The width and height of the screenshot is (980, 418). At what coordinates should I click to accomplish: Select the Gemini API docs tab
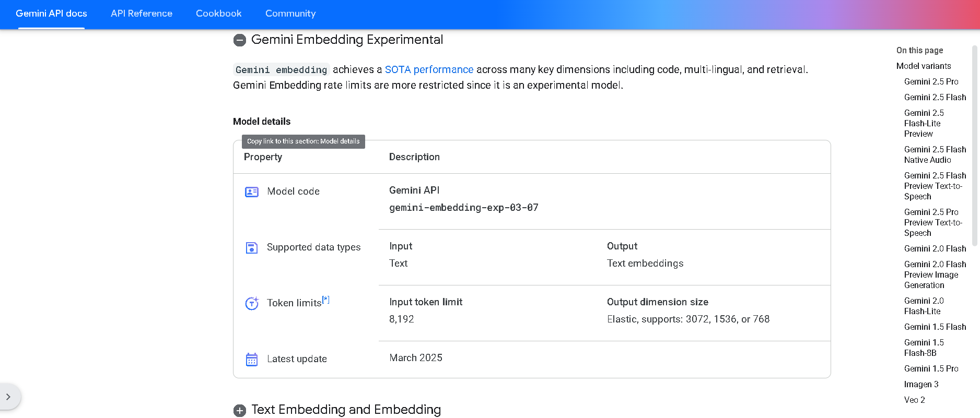(51, 14)
